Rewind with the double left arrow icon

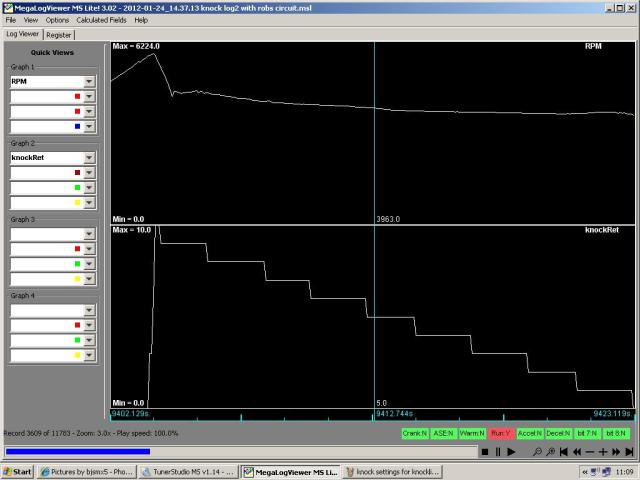pyautogui.click(x=577, y=451)
